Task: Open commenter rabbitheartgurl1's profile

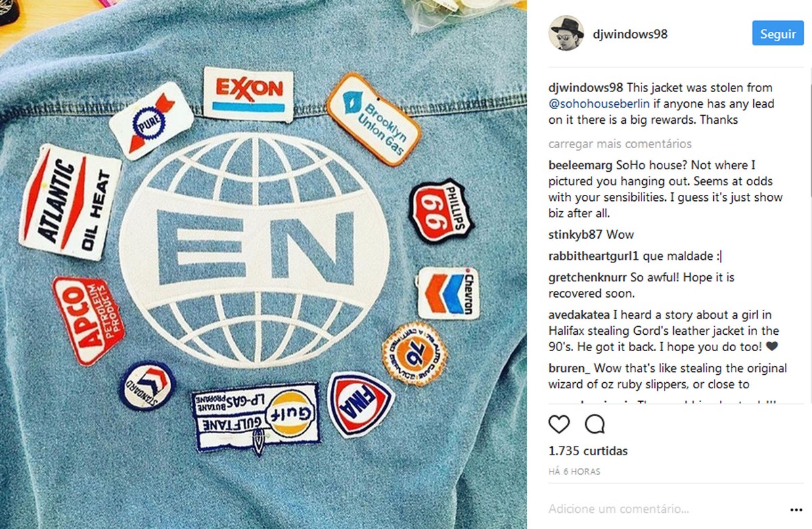Action: click(594, 256)
